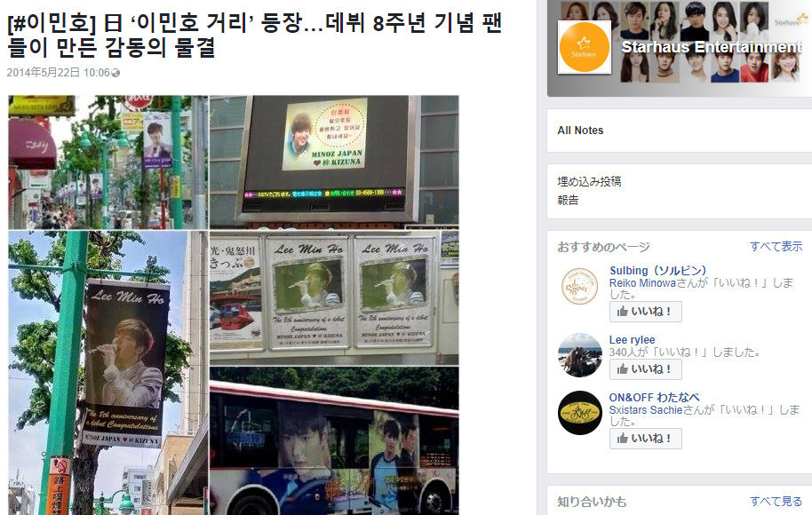Image resolution: width=812 pixels, height=515 pixels.
Task: Open すべて見る under 知り合いかも
Action: pos(776,501)
